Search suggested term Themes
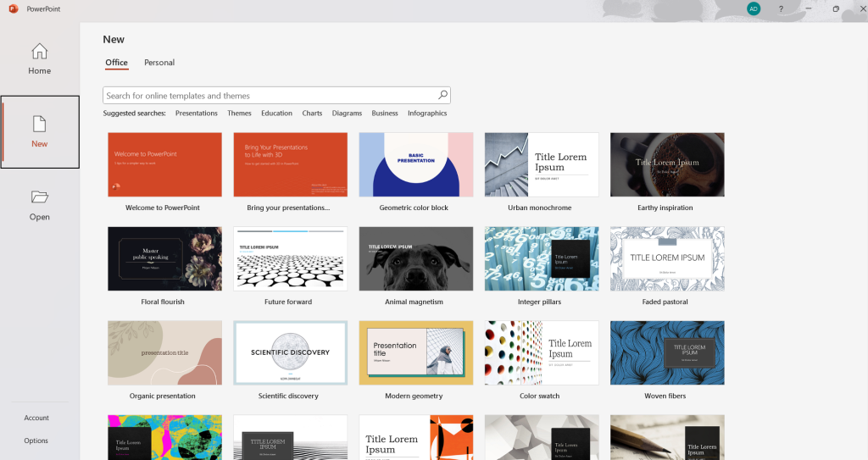Screen dimensions: 868x460 coord(239,113)
